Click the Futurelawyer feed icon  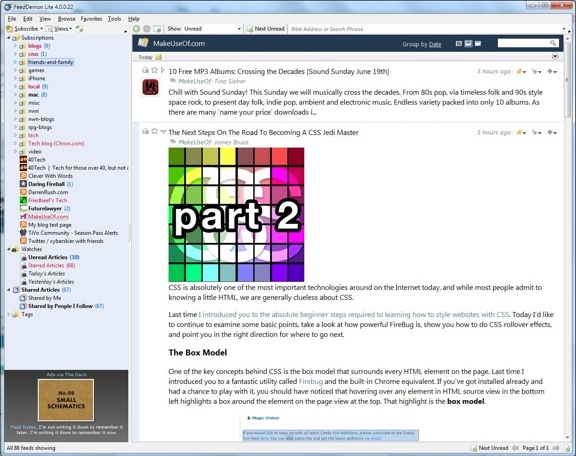coord(23,208)
